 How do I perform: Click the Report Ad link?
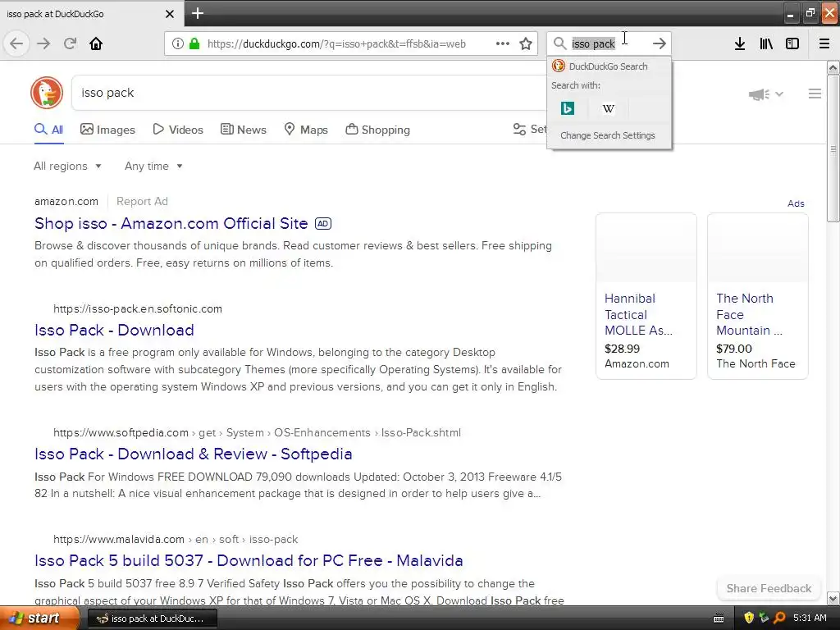coord(142,202)
